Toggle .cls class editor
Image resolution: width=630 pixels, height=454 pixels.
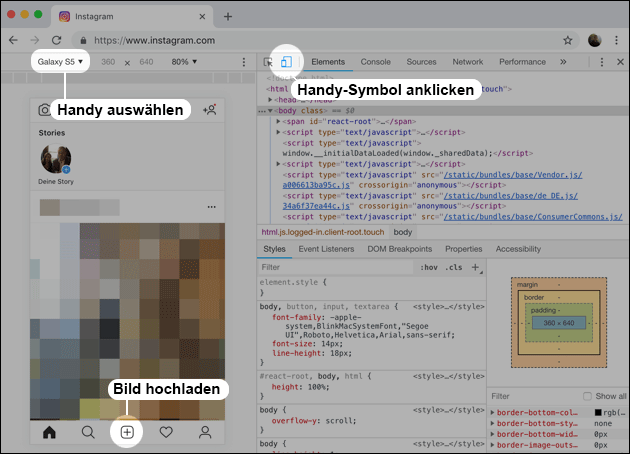454,267
